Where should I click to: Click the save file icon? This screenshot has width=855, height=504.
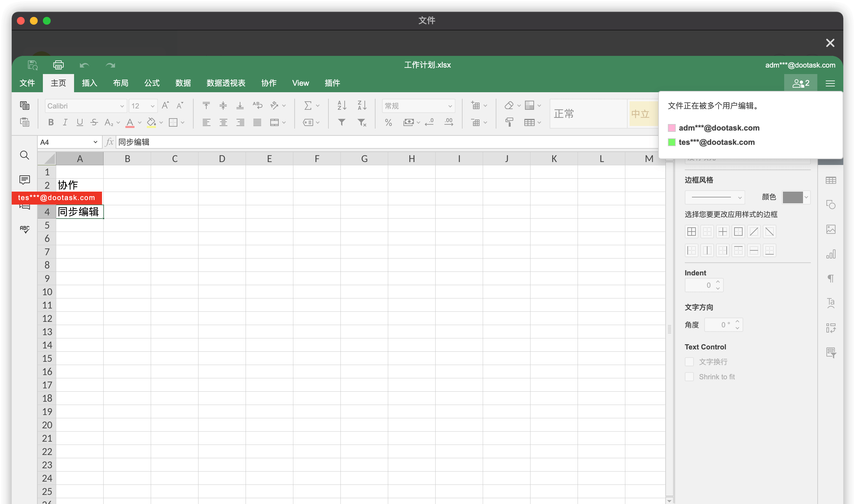[x=32, y=65]
